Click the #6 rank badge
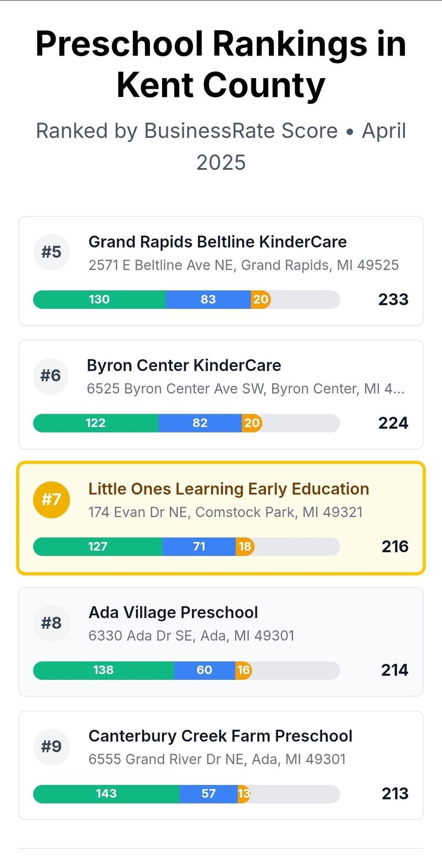Image resolution: width=442 pixels, height=868 pixels. (x=50, y=376)
